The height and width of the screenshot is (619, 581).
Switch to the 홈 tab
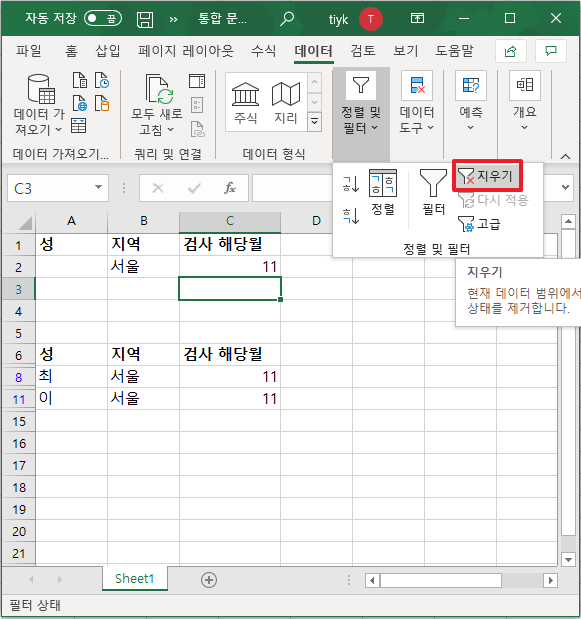[x=71, y=51]
